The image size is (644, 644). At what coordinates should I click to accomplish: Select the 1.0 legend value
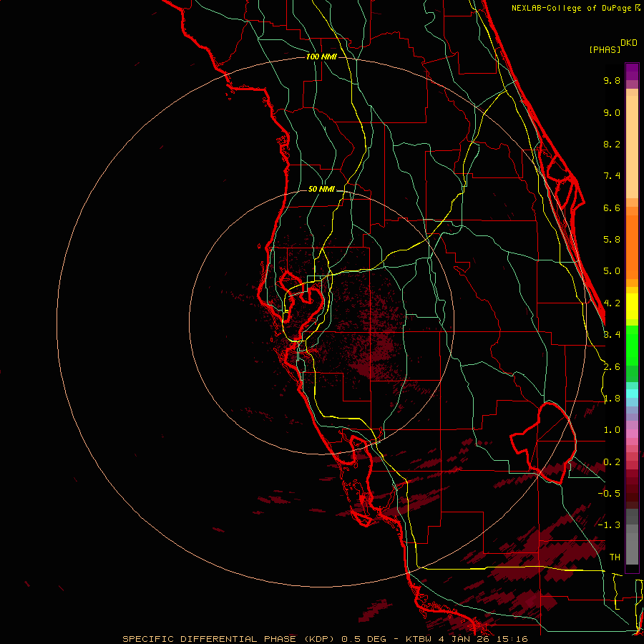coord(612,430)
